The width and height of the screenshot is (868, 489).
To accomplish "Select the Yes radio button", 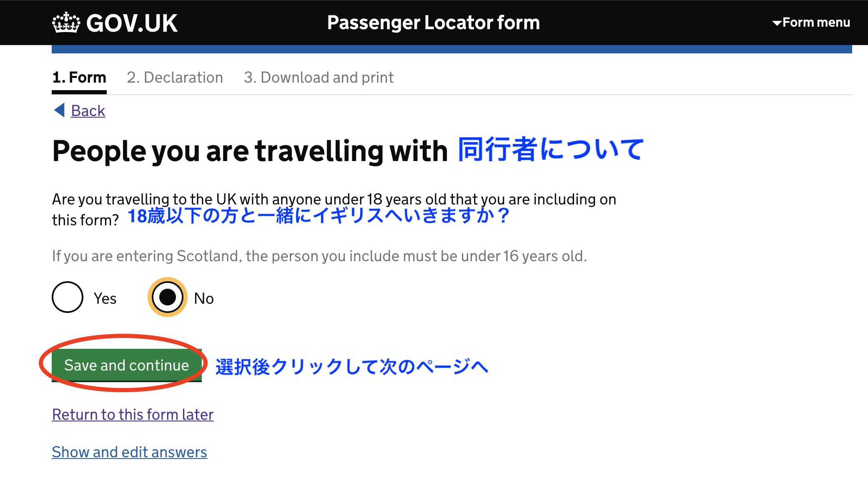I will [x=68, y=297].
